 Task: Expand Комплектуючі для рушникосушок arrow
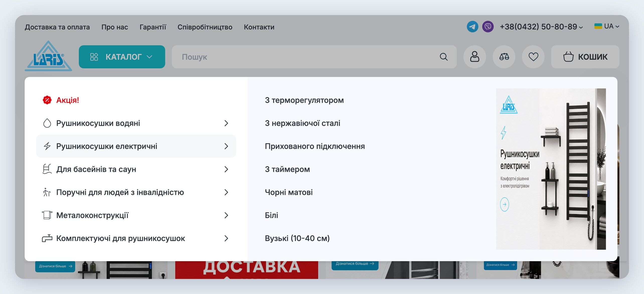[226, 238]
